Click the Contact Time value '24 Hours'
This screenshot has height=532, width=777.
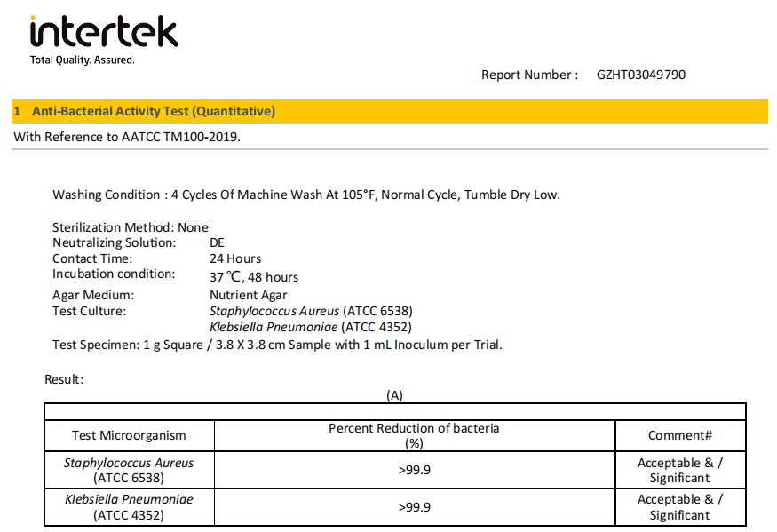point(235,258)
